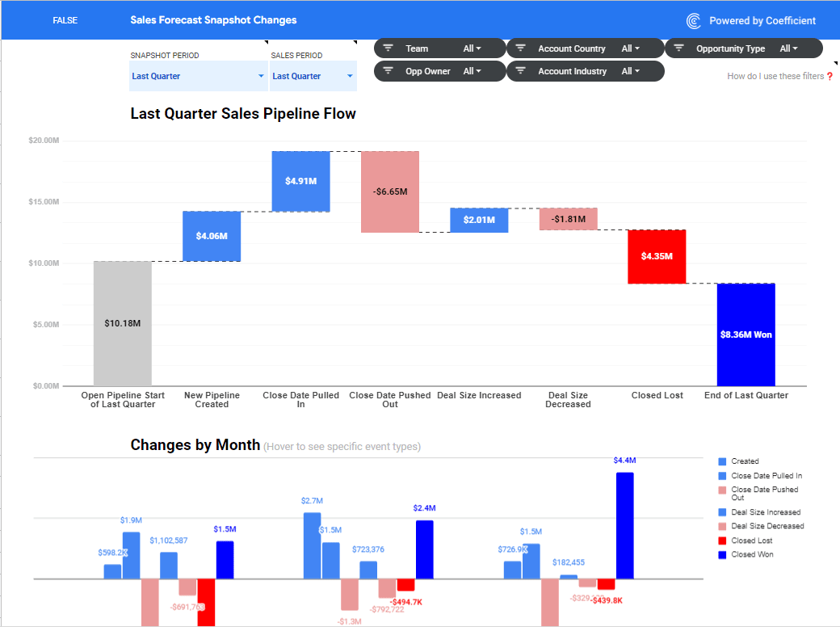Click the Close Date Pushed Out legend swatch
Image resolution: width=840 pixels, height=627 pixels.
click(x=723, y=490)
